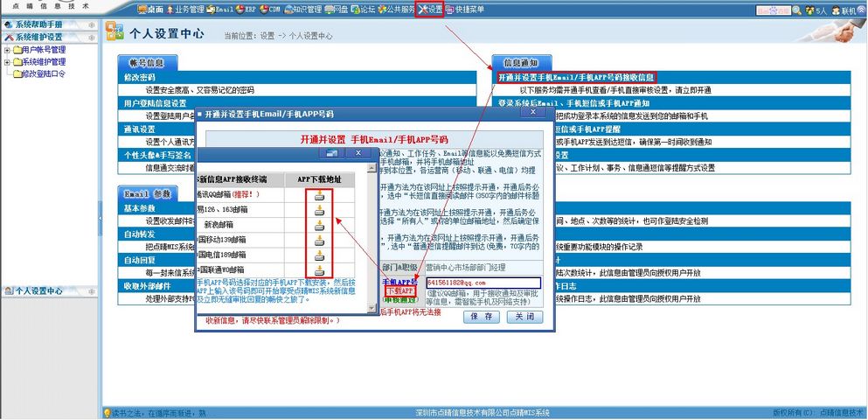Expand the 系统维护管理 tree node
This screenshot has height=420, width=868.
7,62
